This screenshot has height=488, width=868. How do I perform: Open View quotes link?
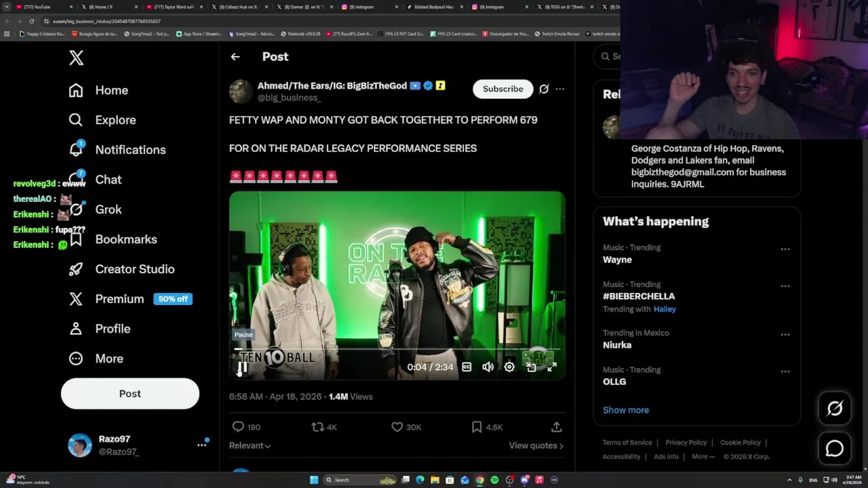click(536, 445)
